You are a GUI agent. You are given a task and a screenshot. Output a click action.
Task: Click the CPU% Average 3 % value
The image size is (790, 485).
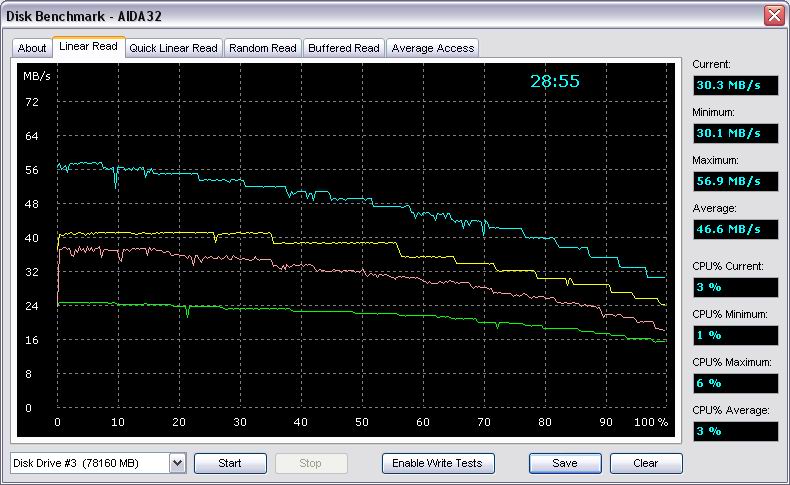coord(736,432)
